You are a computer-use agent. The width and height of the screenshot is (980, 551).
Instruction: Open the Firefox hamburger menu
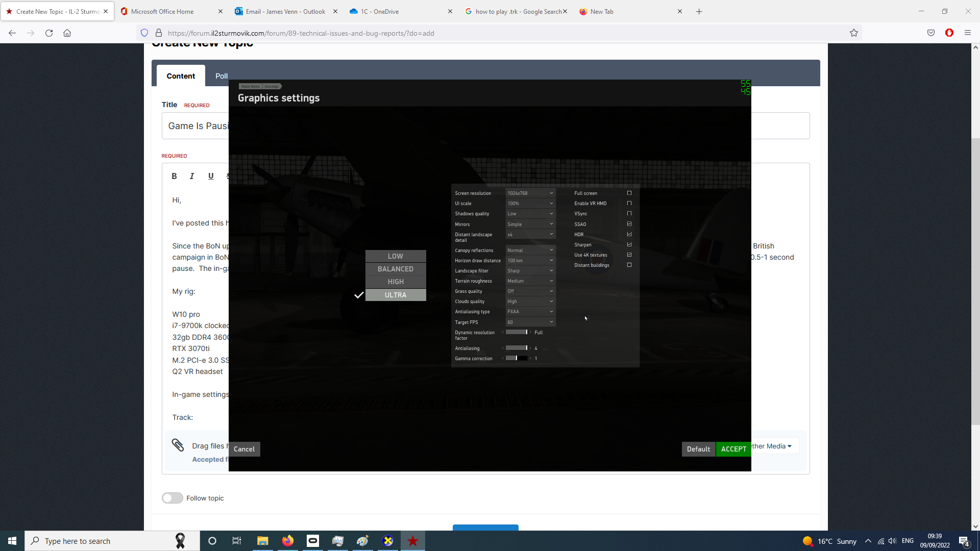click(x=968, y=33)
